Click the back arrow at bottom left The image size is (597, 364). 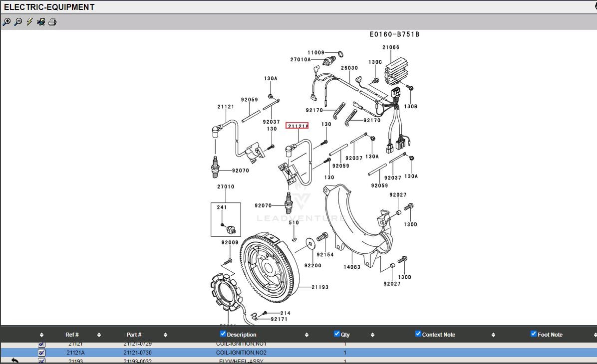pyautogui.click(x=14, y=361)
